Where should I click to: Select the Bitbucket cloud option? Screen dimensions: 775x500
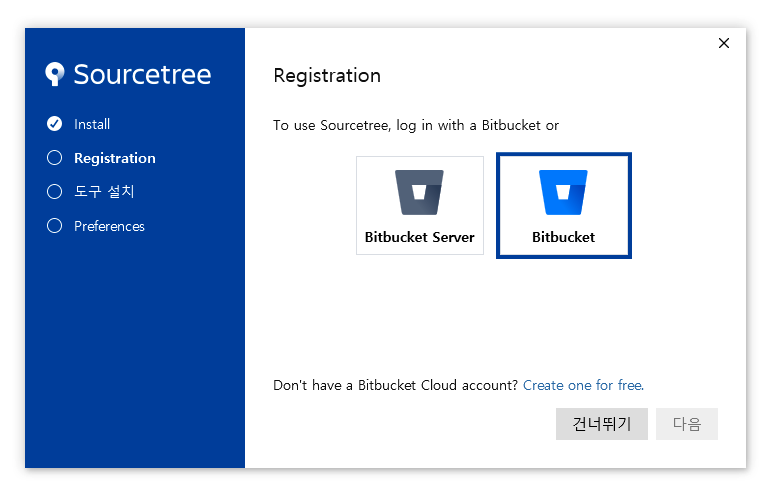[563, 206]
